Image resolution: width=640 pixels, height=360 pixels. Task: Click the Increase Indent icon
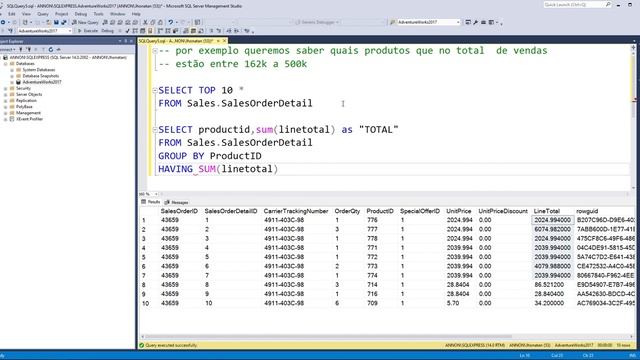237,31
